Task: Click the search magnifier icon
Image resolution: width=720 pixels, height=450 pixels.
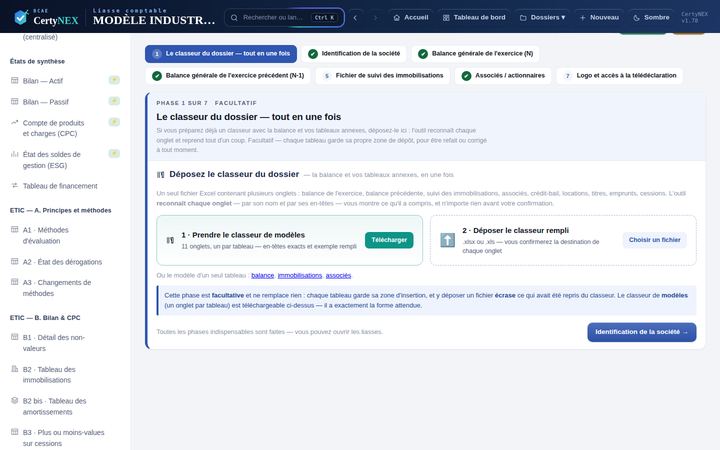Action: coord(234,17)
